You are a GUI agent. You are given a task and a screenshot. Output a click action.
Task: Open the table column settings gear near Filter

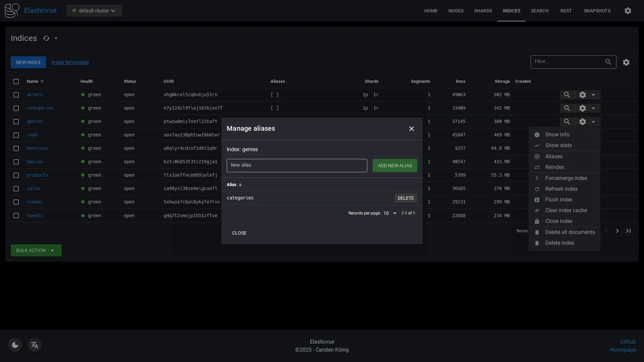626,62
